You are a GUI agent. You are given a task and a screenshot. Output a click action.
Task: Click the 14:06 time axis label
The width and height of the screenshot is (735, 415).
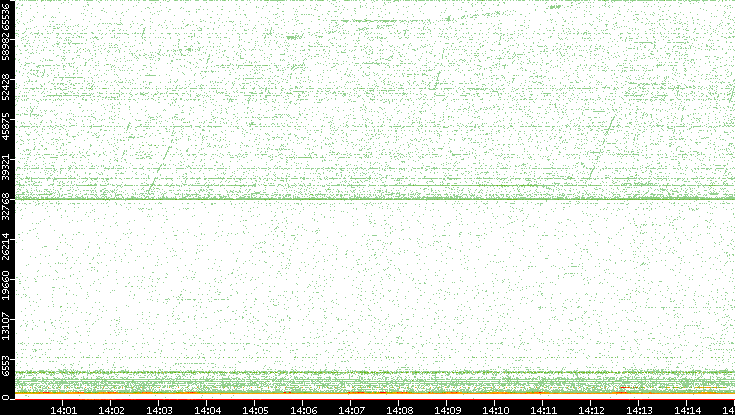tap(303, 410)
